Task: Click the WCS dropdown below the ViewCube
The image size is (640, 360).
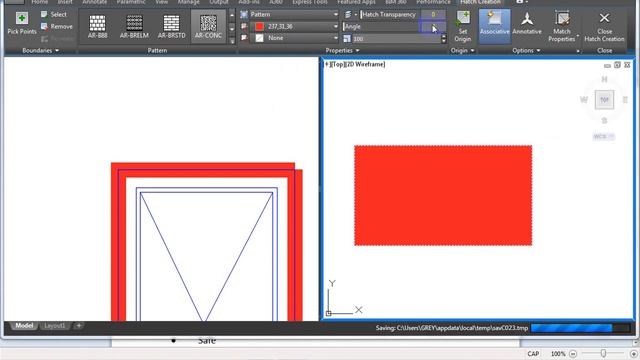Action: pyautogui.click(x=604, y=136)
